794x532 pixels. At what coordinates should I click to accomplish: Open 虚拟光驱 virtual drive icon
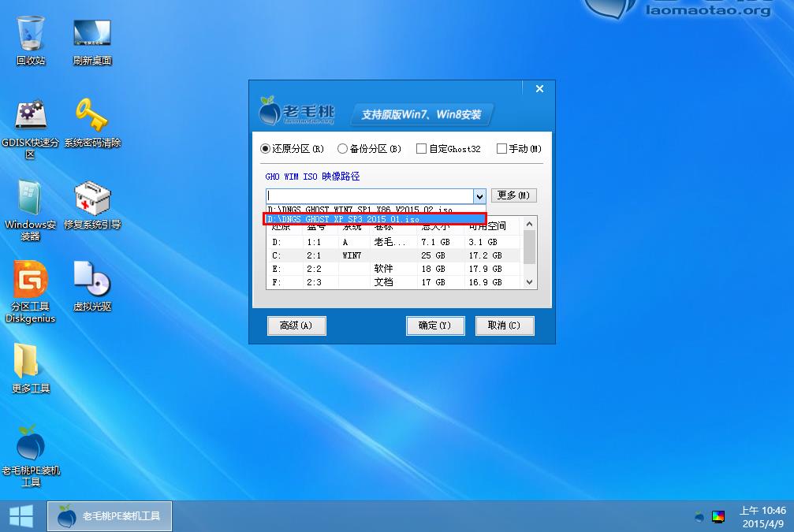[x=92, y=280]
